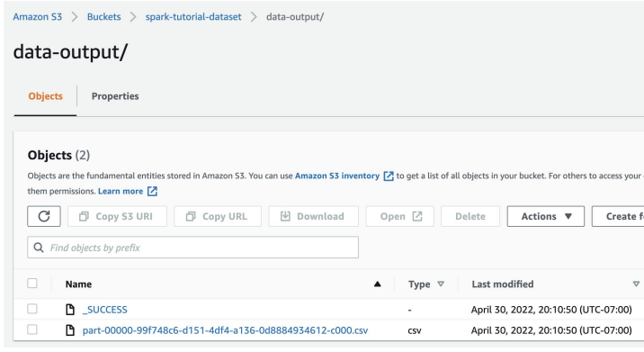This screenshot has width=644, height=352.
Task: Click the magnifier icon in the prefix search box
Action: 39,248
